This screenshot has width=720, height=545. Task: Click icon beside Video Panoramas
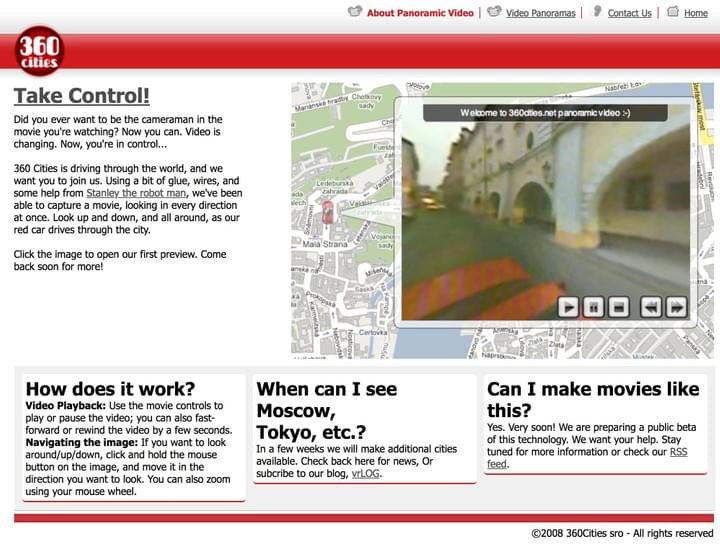(494, 11)
